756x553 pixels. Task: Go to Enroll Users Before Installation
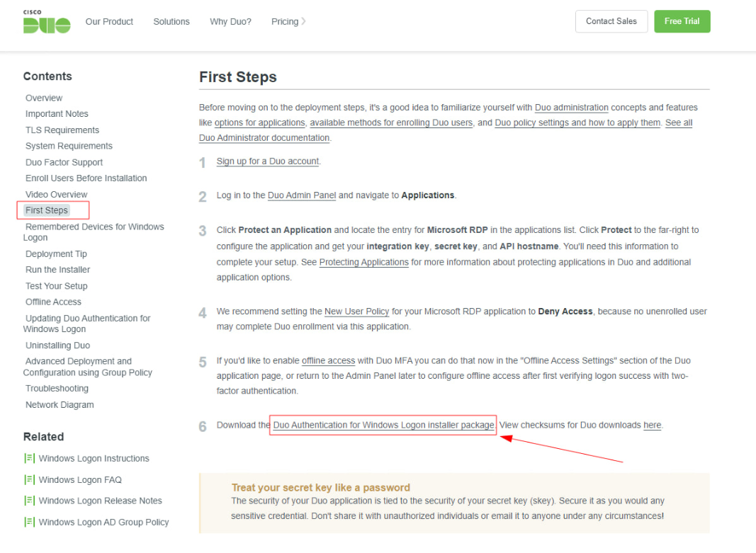pos(86,178)
